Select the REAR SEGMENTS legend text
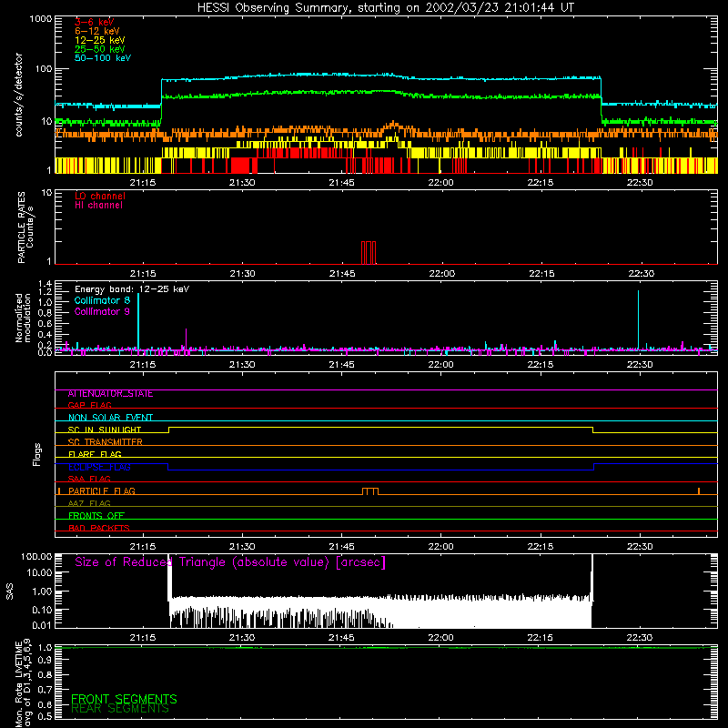Image resolution: width=728 pixels, height=728 pixels. pyautogui.click(x=120, y=709)
